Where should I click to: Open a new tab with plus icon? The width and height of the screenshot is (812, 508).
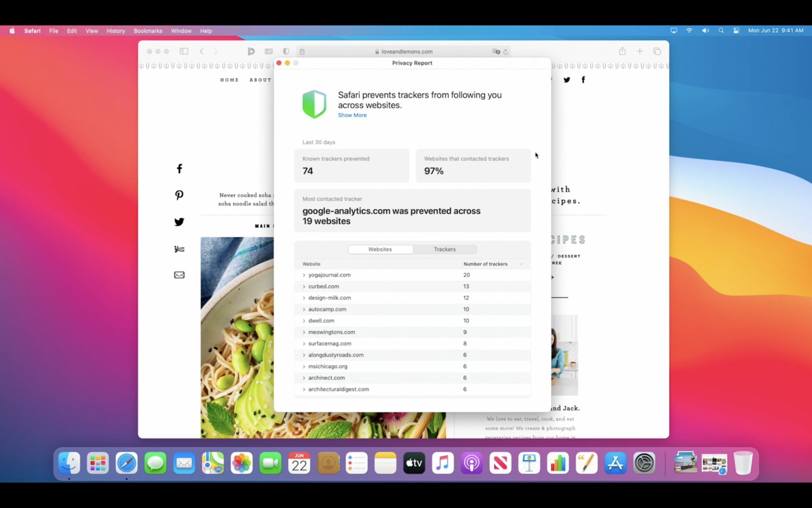point(639,51)
